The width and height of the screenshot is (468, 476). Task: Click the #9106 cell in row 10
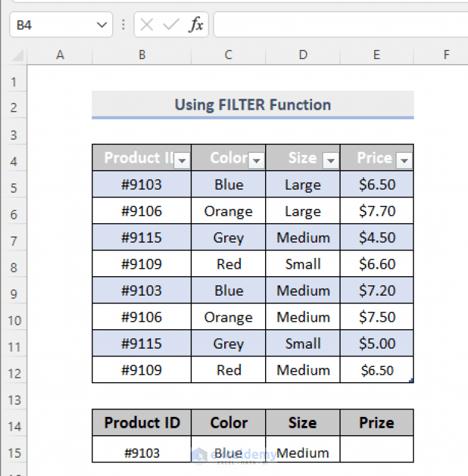pos(142,317)
